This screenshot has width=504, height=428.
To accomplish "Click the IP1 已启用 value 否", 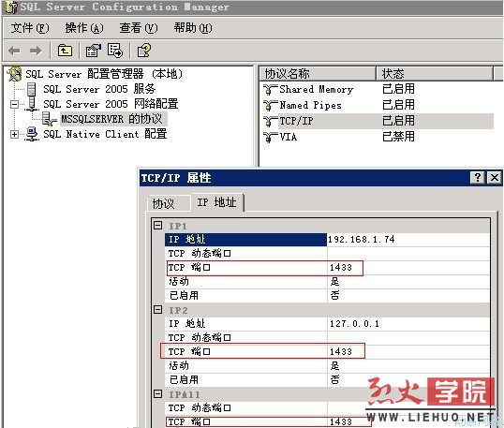I will [x=334, y=295].
